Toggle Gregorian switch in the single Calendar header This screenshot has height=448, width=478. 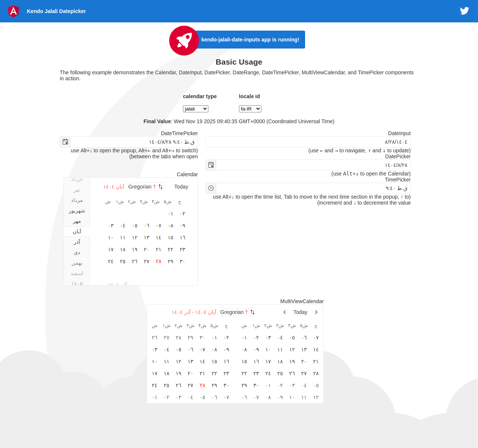146,187
